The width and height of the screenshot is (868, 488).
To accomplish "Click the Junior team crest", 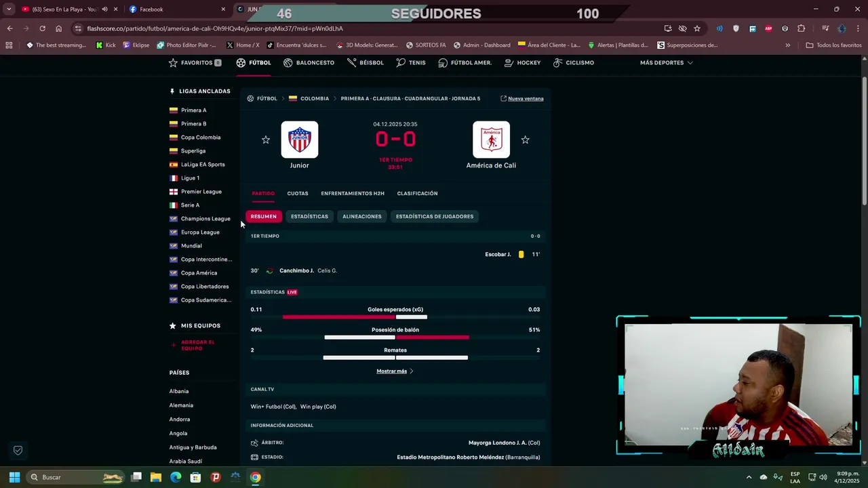I will click(299, 140).
